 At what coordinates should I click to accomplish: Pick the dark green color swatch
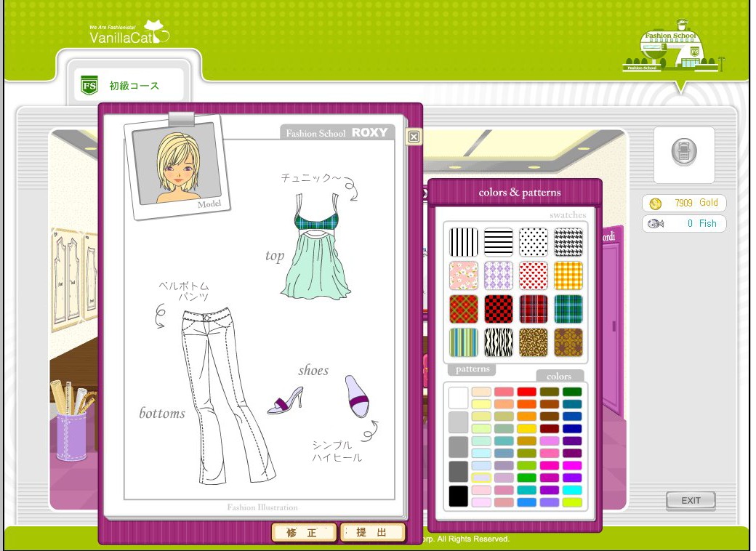point(572,392)
